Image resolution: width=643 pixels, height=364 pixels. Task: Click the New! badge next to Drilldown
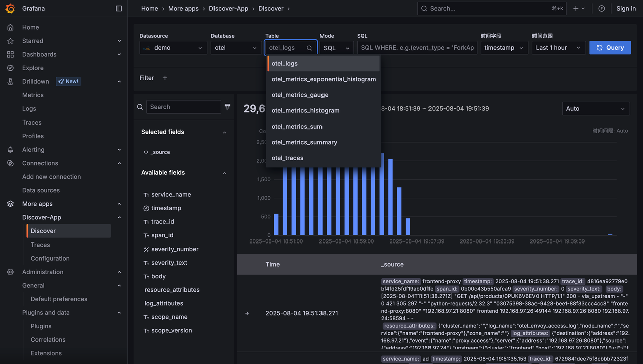pyautogui.click(x=68, y=81)
